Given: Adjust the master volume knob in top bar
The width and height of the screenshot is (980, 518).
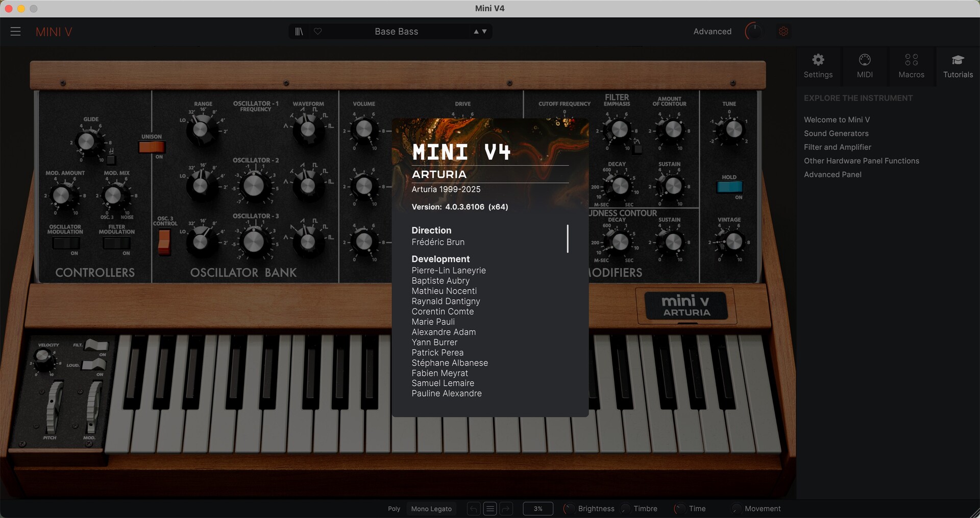Looking at the screenshot, I should point(753,32).
